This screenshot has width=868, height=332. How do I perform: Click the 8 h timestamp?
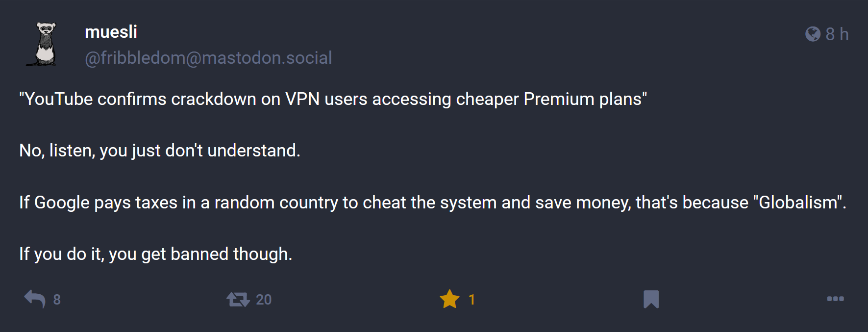(837, 34)
